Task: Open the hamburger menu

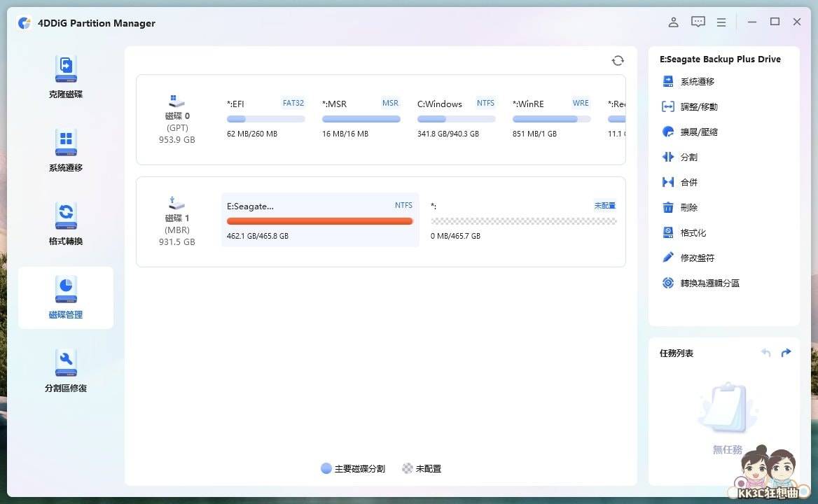Action: coord(721,22)
